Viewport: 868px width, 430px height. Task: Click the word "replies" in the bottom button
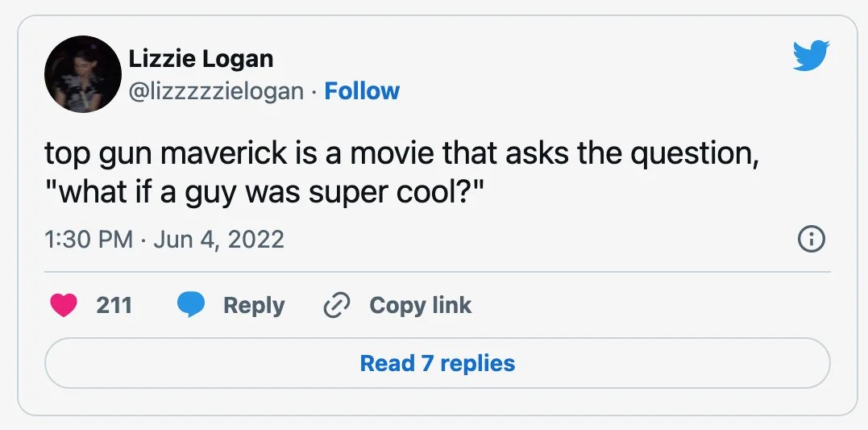point(478,364)
